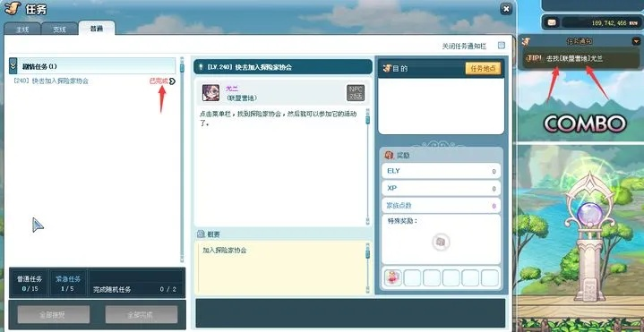Viewport: 644px width, 332px height.
Task: Click the XP reward row
Action: point(441,188)
